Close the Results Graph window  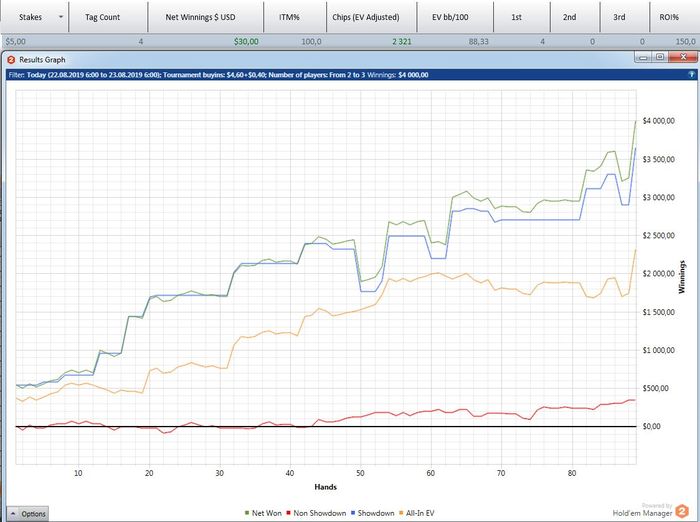[683, 57]
